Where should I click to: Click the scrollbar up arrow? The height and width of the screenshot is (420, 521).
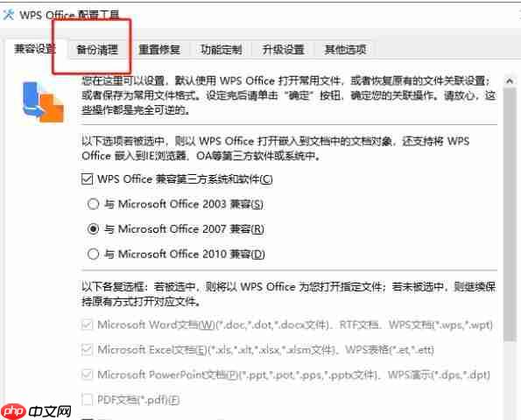(x=510, y=81)
